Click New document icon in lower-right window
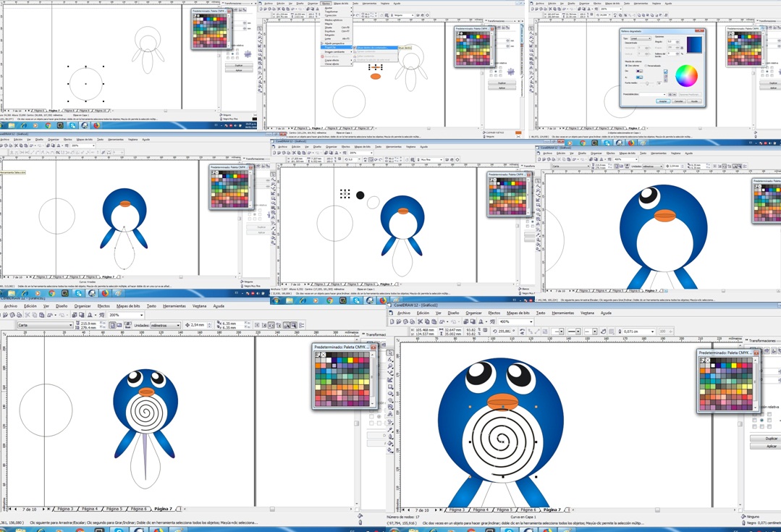 [392, 322]
